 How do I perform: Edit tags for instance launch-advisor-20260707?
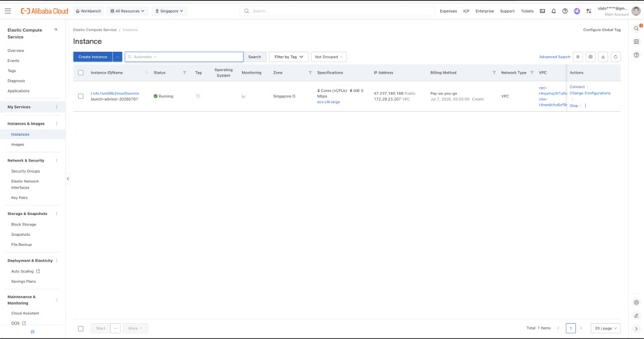point(198,96)
